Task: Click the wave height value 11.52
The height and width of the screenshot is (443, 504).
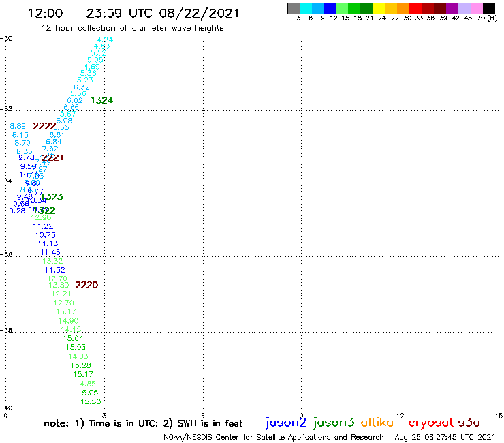Action: click(x=55, y=270)
